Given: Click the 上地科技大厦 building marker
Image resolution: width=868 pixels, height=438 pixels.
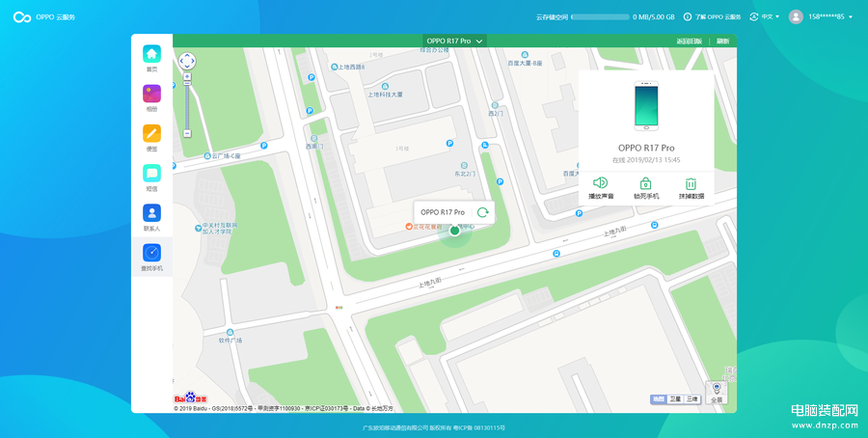Looking at the screenshot, I should 385,87.
